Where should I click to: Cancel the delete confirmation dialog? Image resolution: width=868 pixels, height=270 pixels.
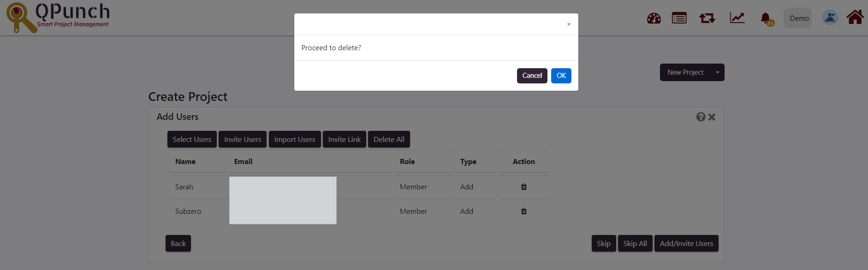tap(532, 76)
